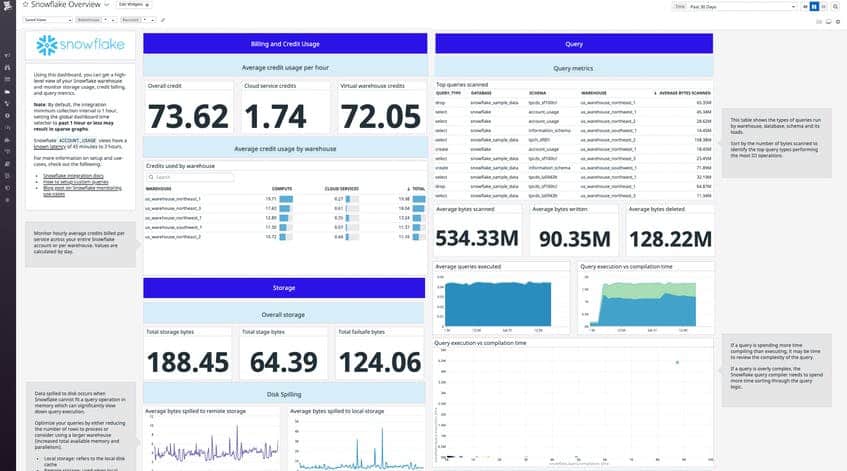Click the magnifier icon in the warehouse search box
This screenshot has width=847, height=471.
(151, 177)
